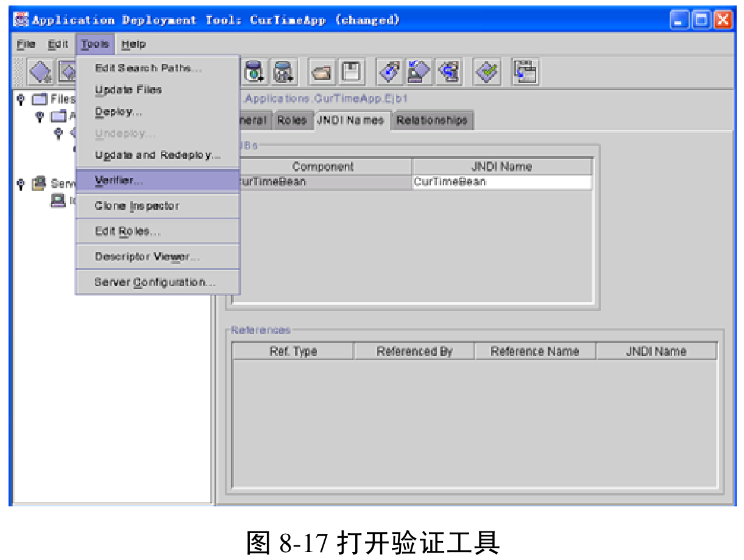Click the second database toolbar icon, left of the open folder
Viewport: 744px width, 560px height.
pyautogui.click(x=283, y=73)
